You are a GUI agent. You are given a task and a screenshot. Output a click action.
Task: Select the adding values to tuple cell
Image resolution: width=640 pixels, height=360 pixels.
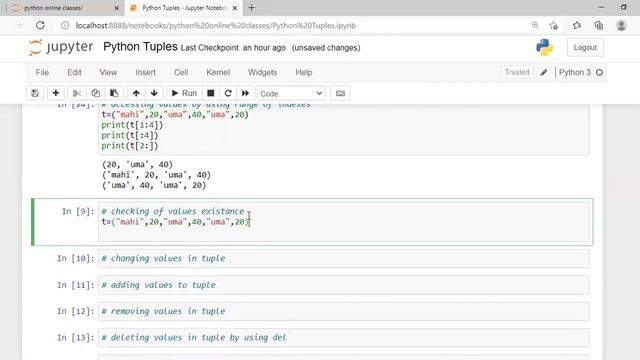pyautogui.click(x=344, y=285)
